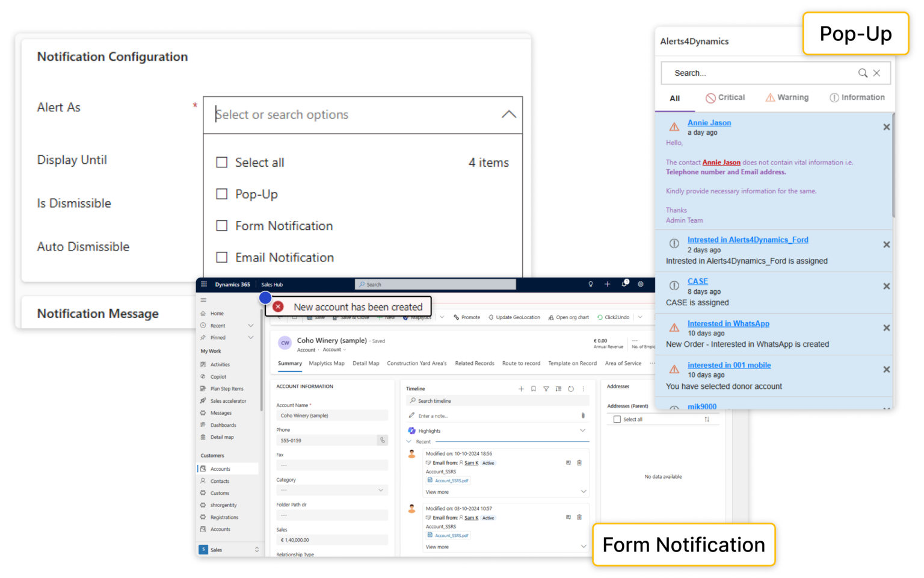Select the Maplytics tool in the toolbar
The image size is (924, 578).
(x=417, y=317)
